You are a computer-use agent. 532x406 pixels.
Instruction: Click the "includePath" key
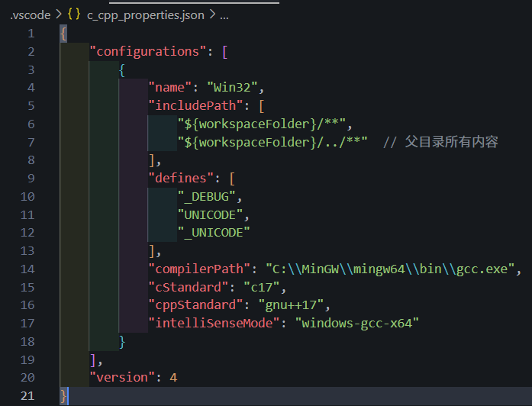(x=195, y=106)
